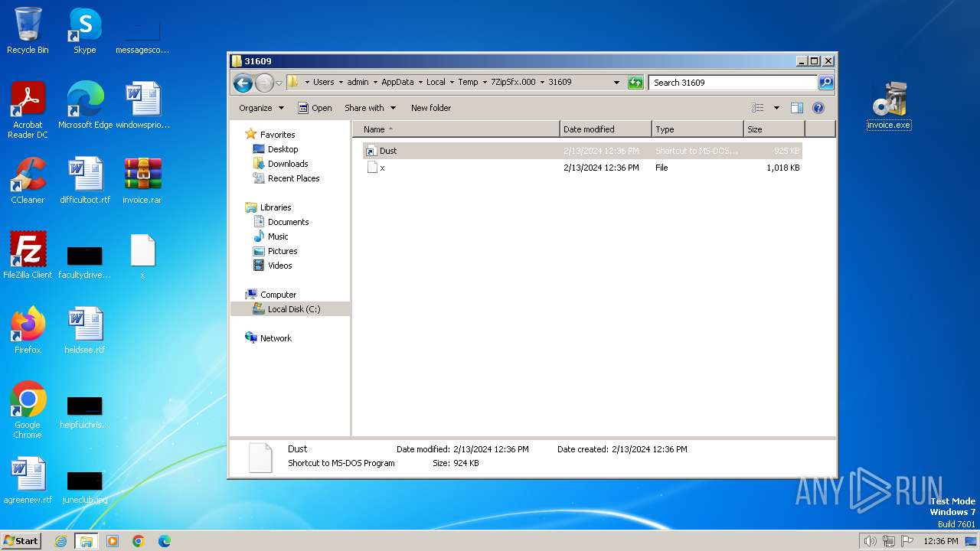This screenshot has width=980, height=551.
Task: Select difficultoct.rtf on the desktop
Action: 85,180
